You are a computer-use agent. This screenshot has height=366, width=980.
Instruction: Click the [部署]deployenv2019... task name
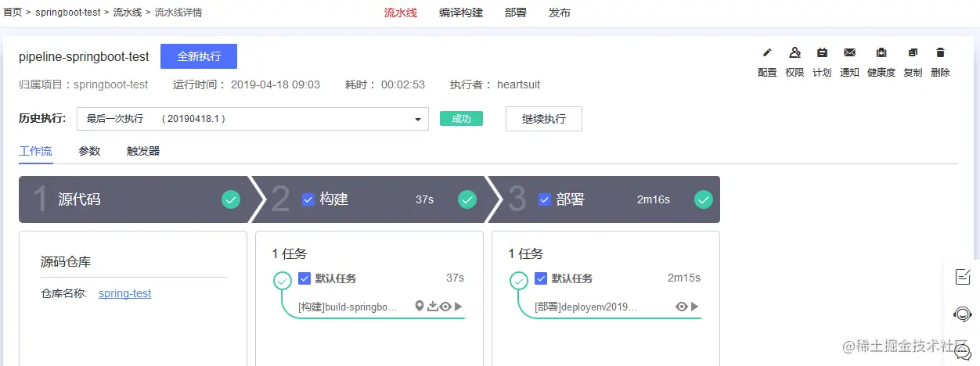pyautogui.click(x=585, y=307)
